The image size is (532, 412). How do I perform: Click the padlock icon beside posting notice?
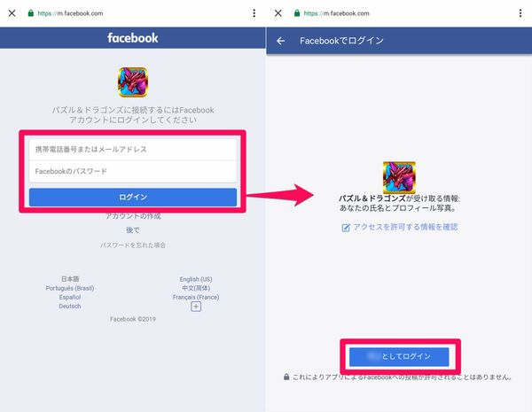[286, 377]
